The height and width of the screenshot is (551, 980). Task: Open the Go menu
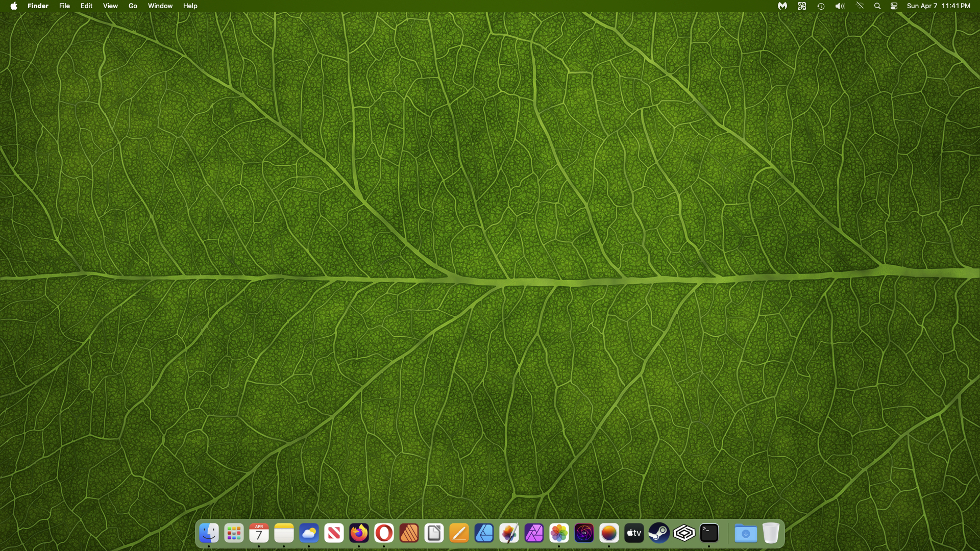(133, 6)
